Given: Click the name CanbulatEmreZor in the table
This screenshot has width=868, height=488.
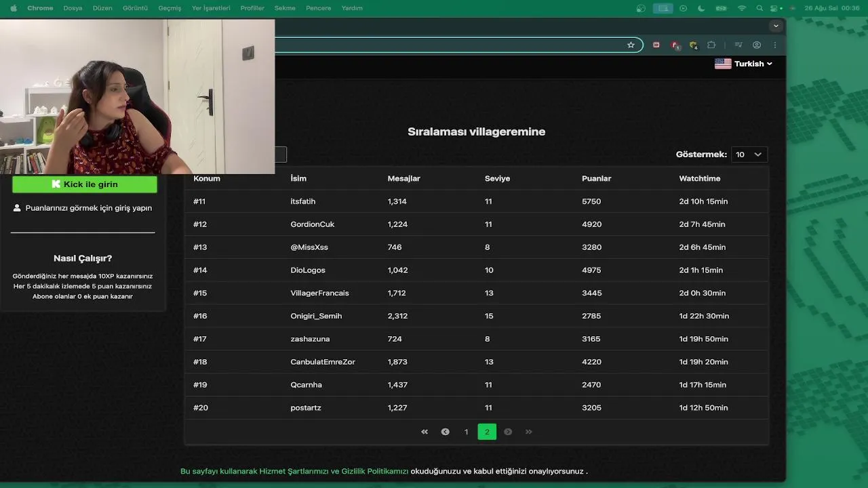Looking at the screenshot, I should 323,362.
